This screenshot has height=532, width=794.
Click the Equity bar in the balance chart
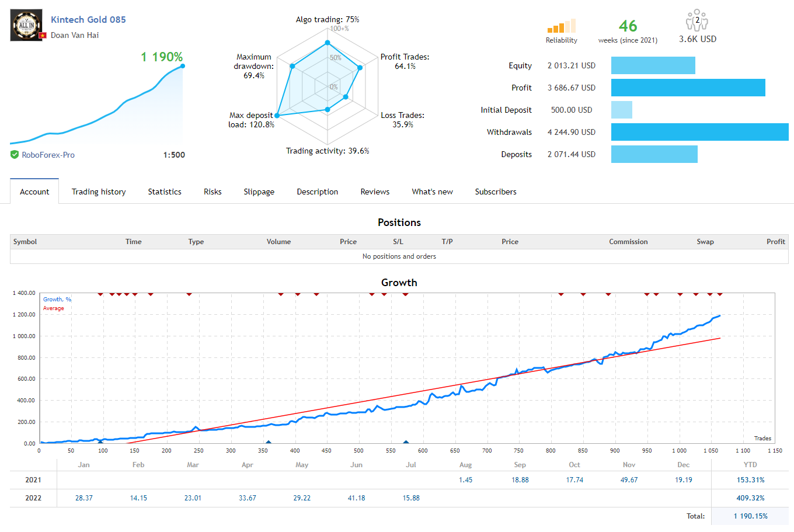click(x=653, y=65)
